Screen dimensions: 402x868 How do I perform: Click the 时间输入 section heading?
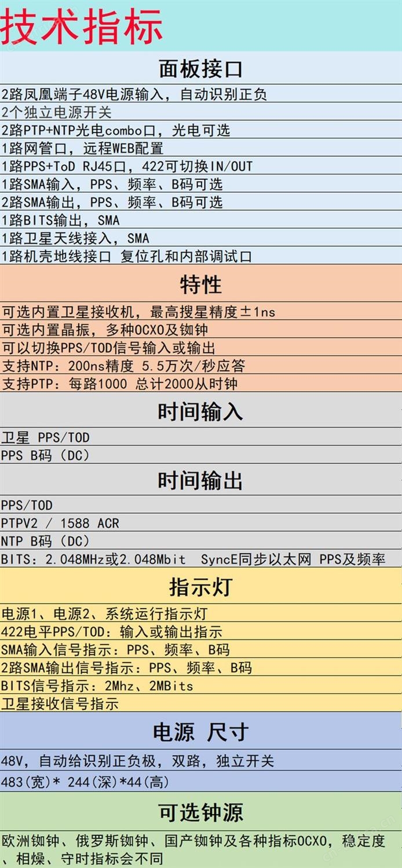tap(200, 412)
